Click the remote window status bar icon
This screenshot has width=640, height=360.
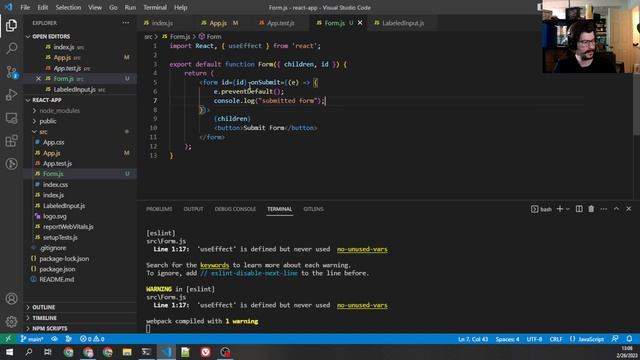pos(8,339)
